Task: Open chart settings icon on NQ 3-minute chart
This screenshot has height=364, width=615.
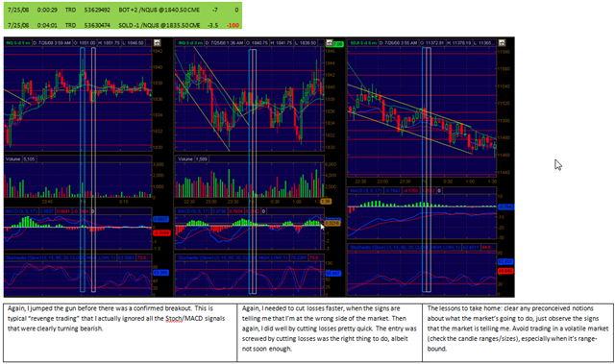Action: tap(330, 42)
